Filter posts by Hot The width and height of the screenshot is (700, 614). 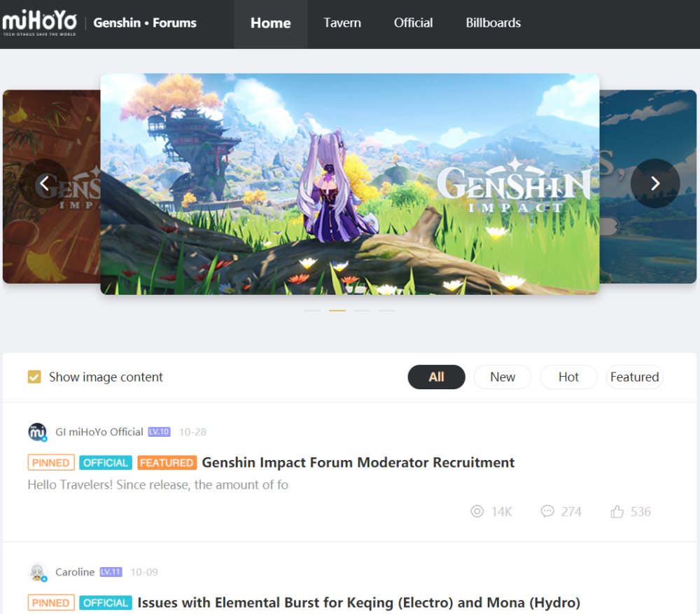[568, 377]
